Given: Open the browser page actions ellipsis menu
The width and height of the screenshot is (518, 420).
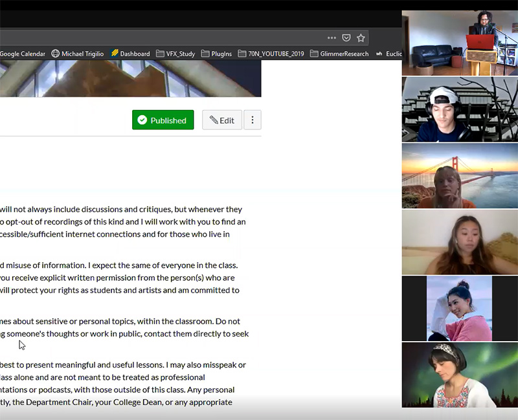Looking at the screenshot, I should (x=332, y=38).
